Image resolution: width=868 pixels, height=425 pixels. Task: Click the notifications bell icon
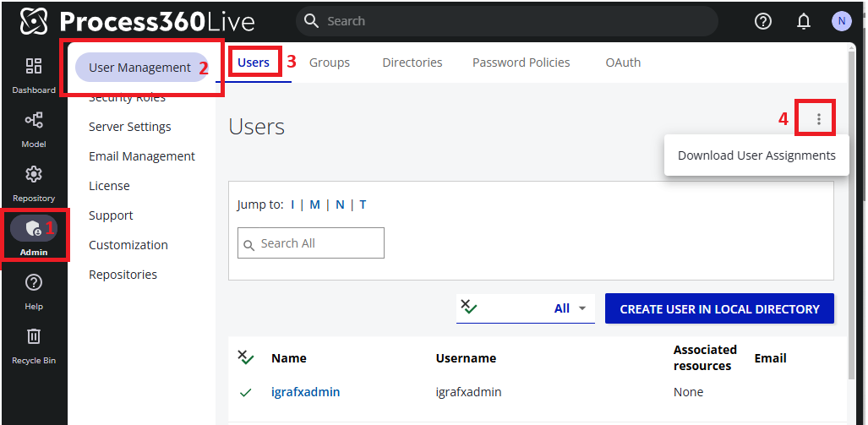804,21
